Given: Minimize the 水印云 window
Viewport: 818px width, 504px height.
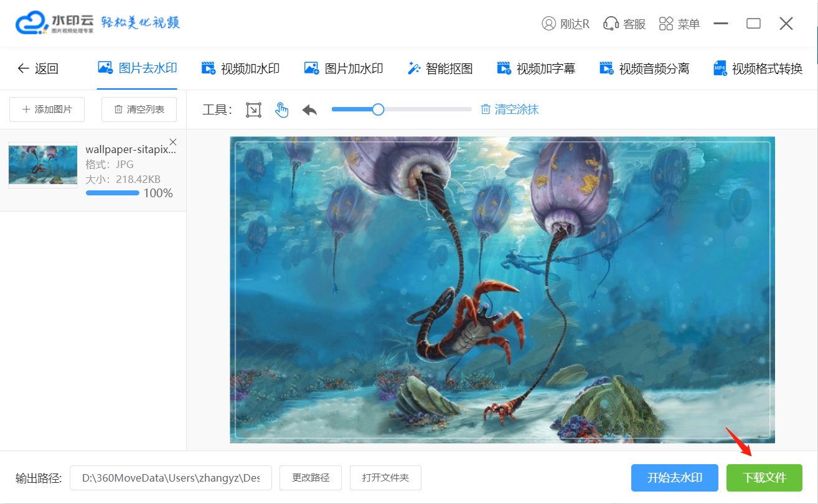Looking at the screenshot, I should tap(721, 24).
